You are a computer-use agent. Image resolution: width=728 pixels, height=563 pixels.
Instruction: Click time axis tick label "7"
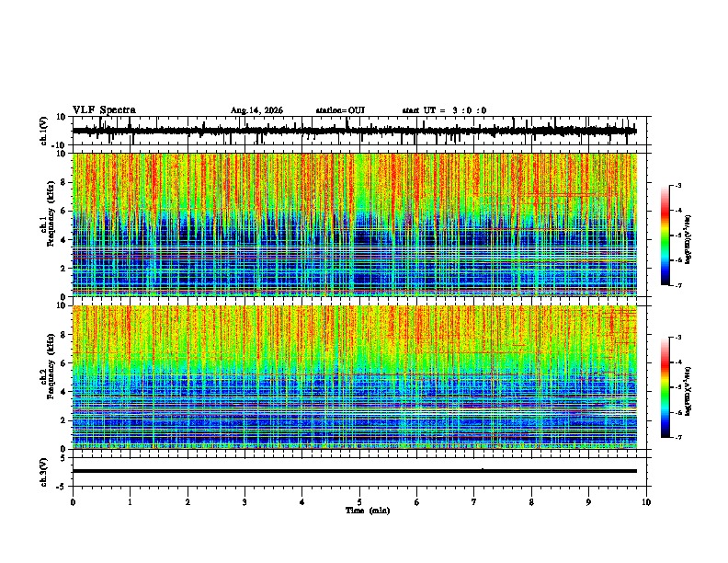(474, 502)
